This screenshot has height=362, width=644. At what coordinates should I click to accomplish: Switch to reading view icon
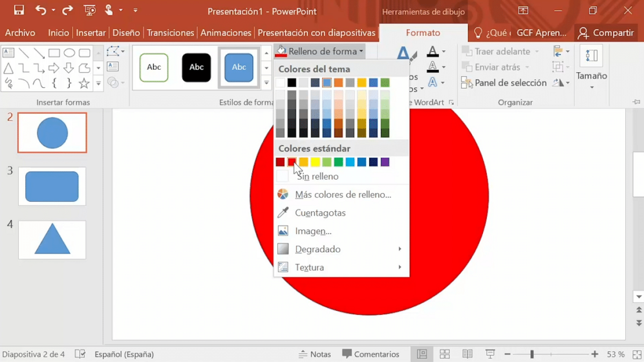[x=467, y=354]
